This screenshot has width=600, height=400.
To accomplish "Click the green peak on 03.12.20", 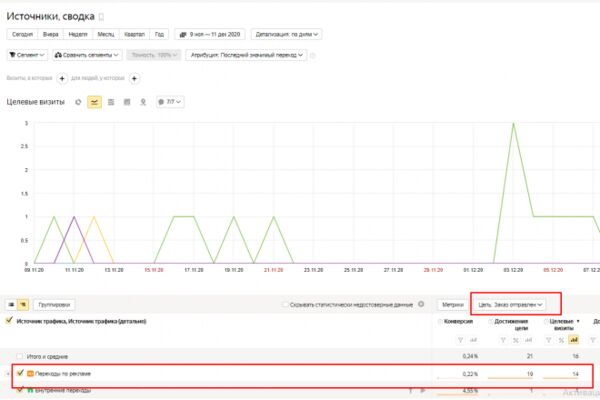I will coord(513,123).
